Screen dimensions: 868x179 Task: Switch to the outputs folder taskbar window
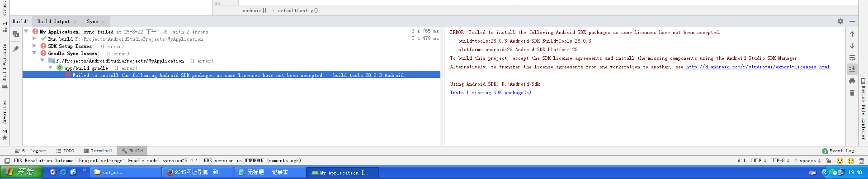(126, 172)
